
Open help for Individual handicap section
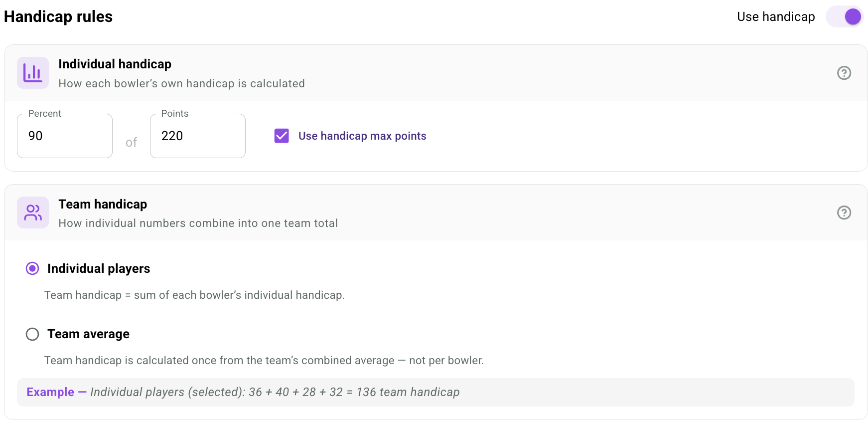pos(844,73)
